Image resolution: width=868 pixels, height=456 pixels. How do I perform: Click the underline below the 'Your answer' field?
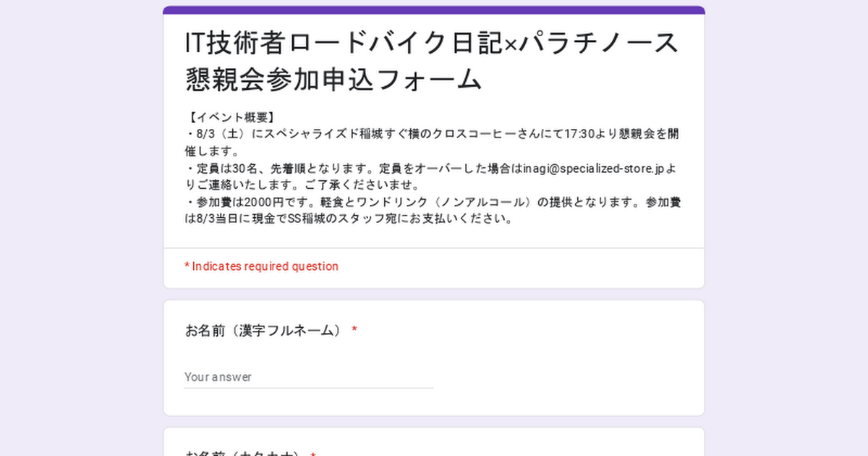pos(308,388)
